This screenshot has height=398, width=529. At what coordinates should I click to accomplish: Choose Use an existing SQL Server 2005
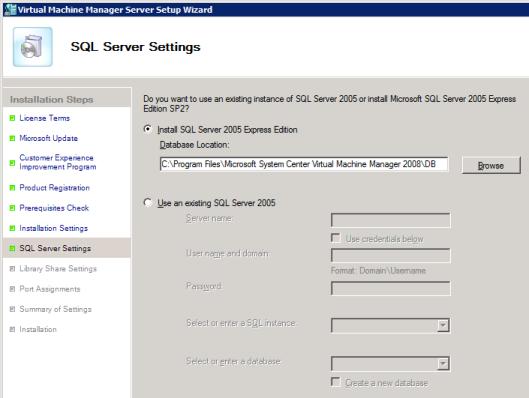click(147, 202)
